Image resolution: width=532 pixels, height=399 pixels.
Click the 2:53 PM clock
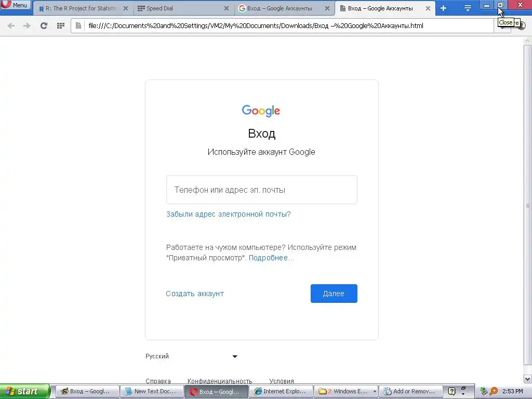(512, 391)
